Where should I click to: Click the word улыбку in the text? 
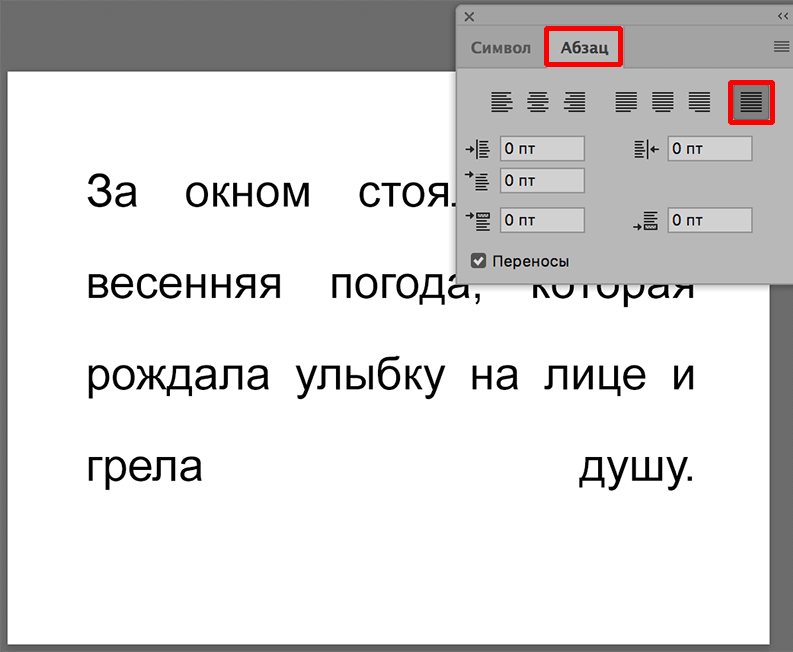click(x=370, y=377)
